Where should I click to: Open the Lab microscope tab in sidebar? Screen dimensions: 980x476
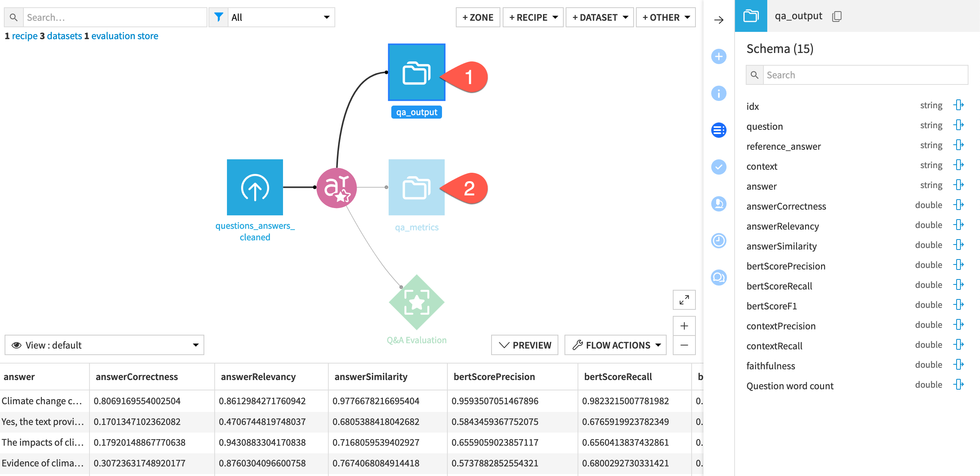pos(719,204)
